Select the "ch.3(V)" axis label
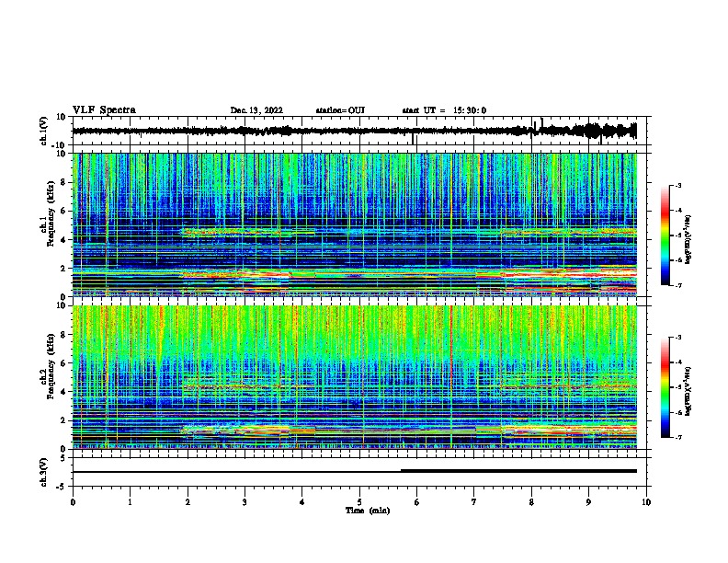 click(44, 472)
